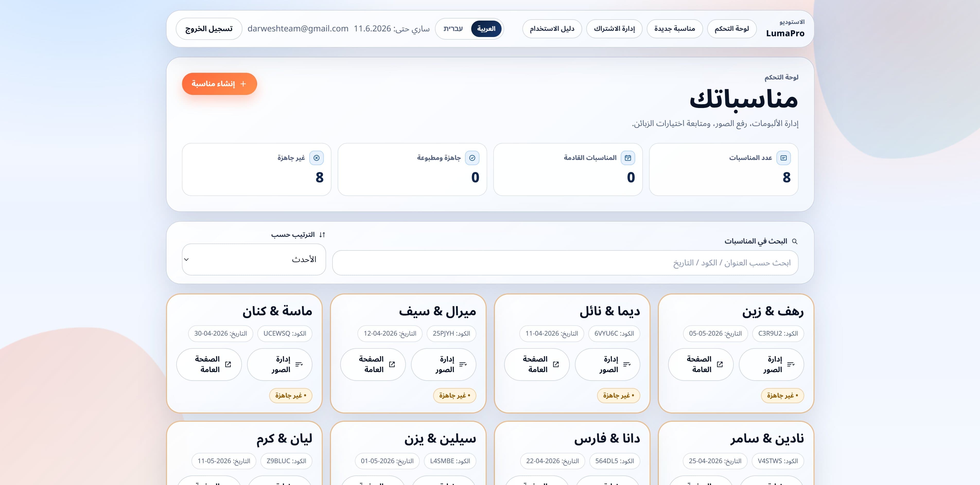This screenshot has height=485, width=980.
Task: Switch language to العربية
Action: 486,29
